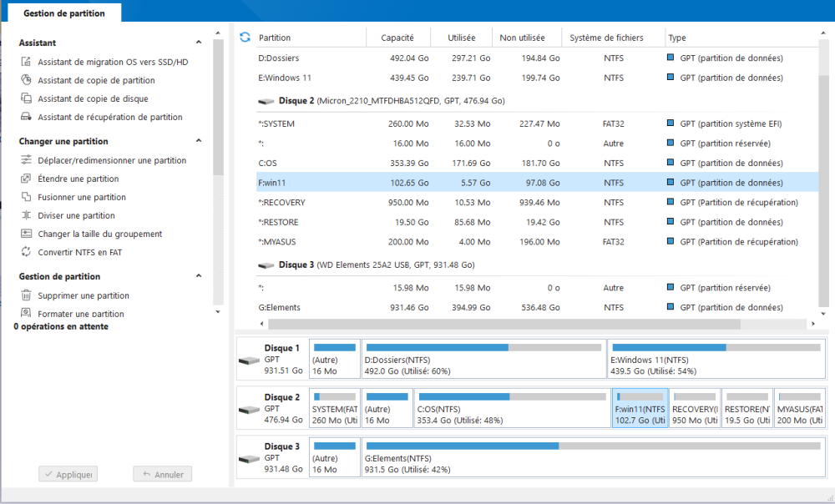
Task: Click the Convertir NTFS en FAT icon
Action: (26, 252)
